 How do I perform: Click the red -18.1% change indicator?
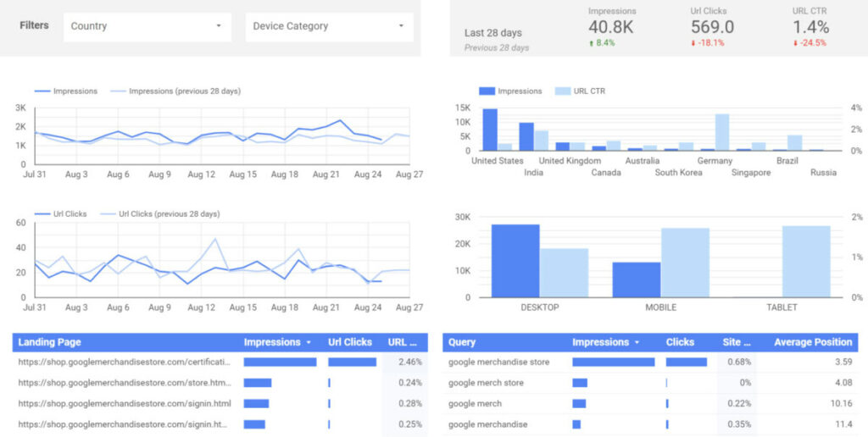pyautogui.click(x=708, y=43)
